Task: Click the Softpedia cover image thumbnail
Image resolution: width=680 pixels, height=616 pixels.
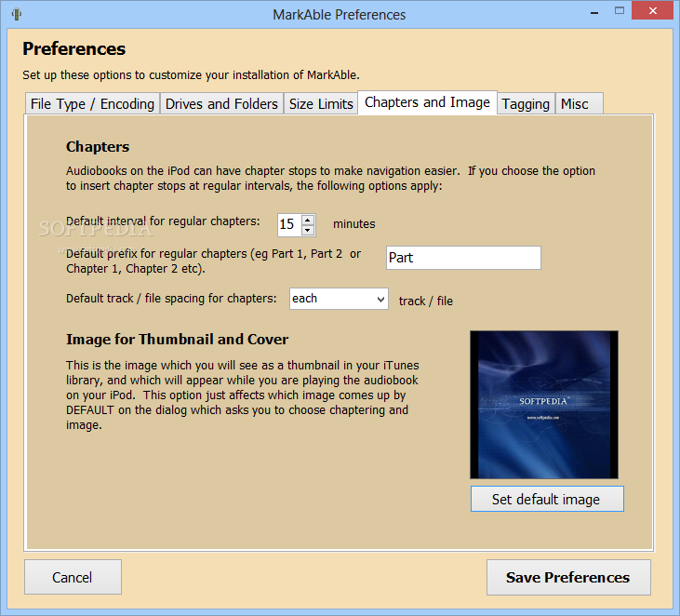Action: pos(544,405)
